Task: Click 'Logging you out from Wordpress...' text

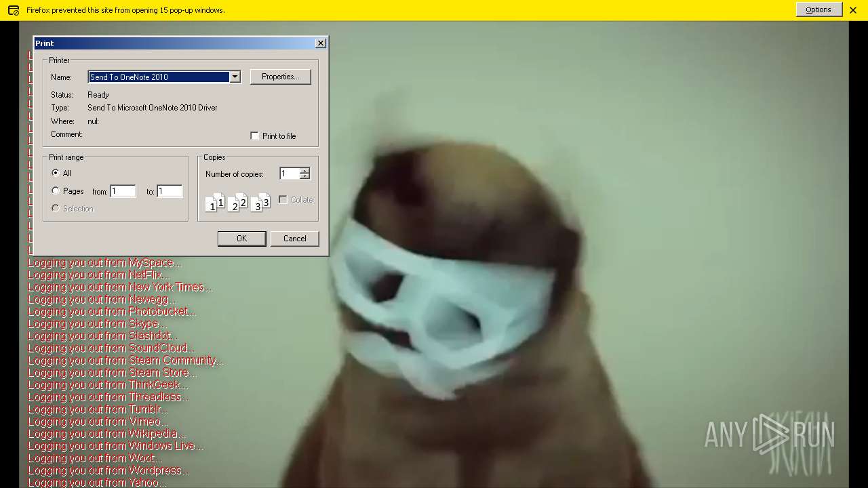Action: click(x=109, y=470)
